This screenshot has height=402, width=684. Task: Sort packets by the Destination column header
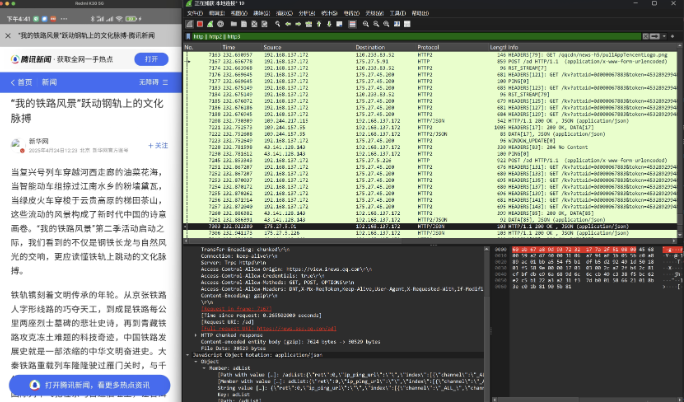pyautogui.click(x=370, y=47)
